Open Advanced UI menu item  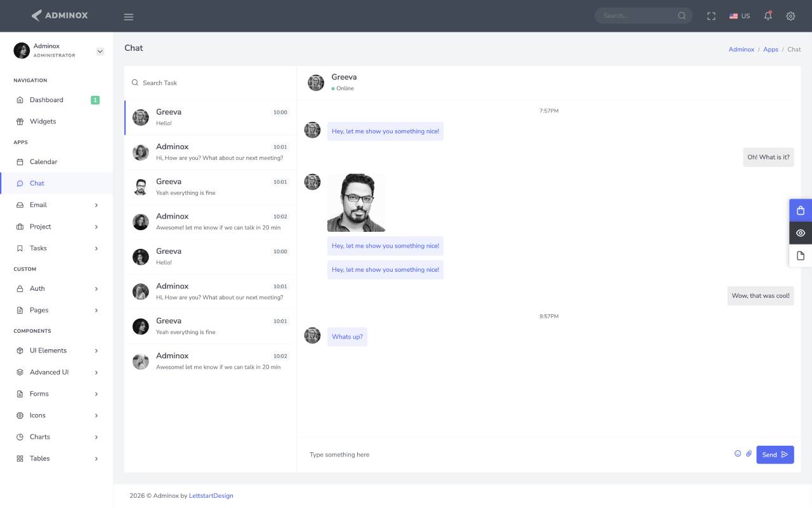click(56, 372)
